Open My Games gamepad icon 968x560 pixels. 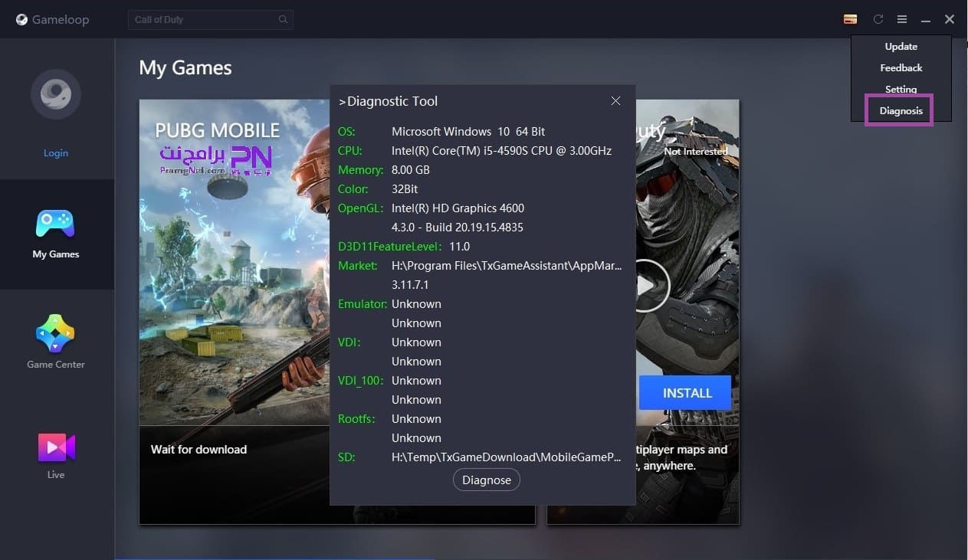55,224
